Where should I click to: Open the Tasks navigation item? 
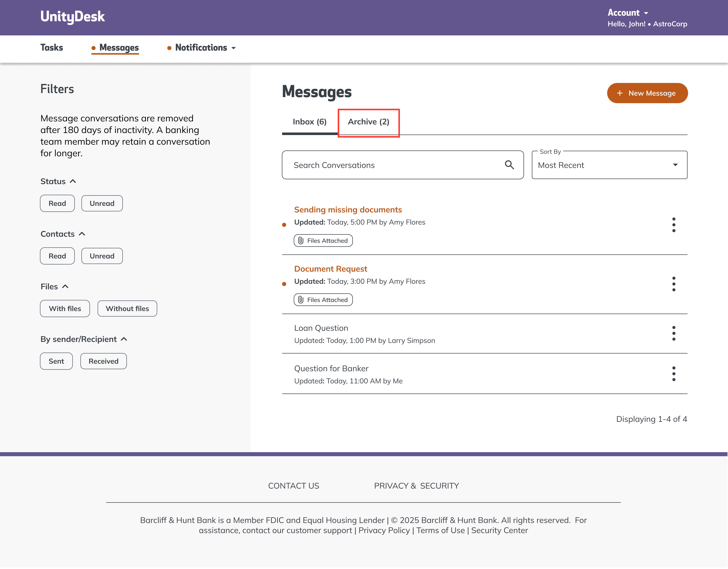point(52,48)
